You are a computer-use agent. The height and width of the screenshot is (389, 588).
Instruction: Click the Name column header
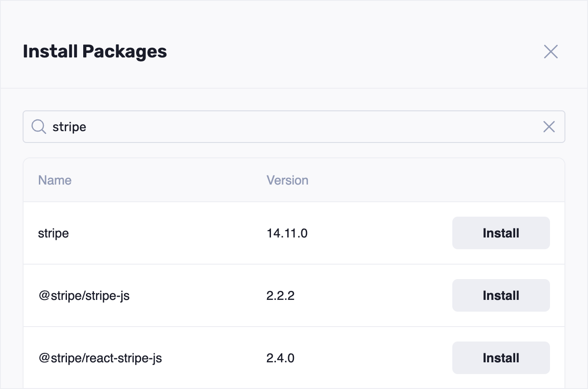point(55,180)
